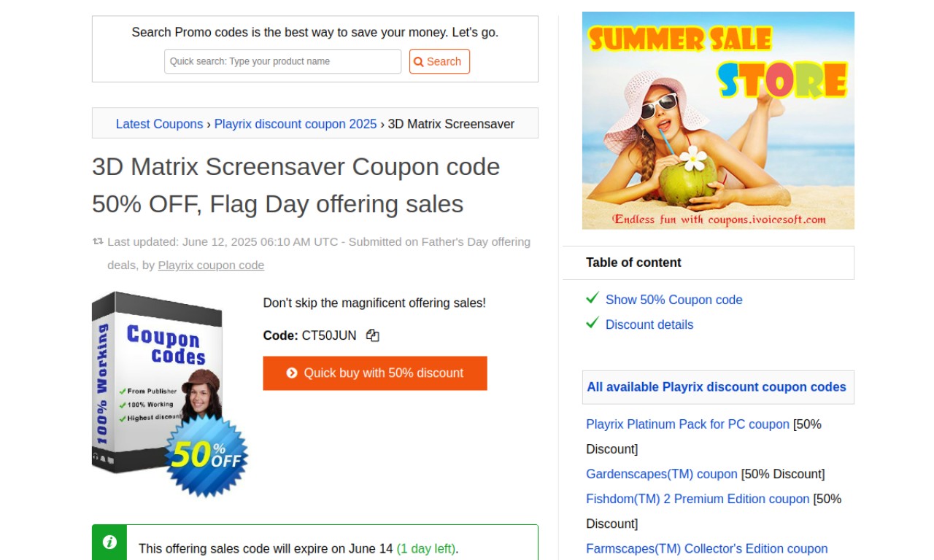Click the green checkmark beside Show 50% Coupon code
Image resolution: width=934 pixels, height=560 pixels.
tap(593, 298)
